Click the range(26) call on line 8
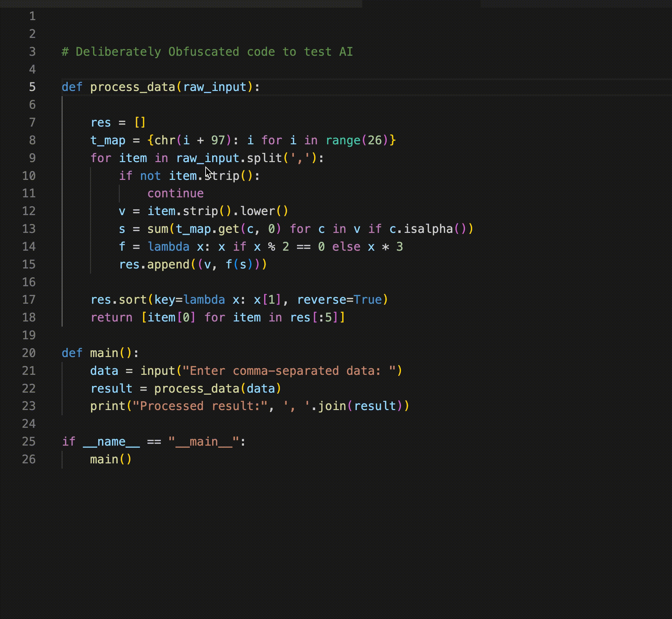The height and width of the screenshot is (619, 672). click(357, 140)
